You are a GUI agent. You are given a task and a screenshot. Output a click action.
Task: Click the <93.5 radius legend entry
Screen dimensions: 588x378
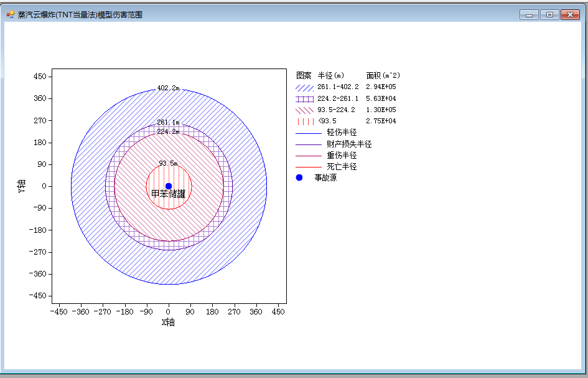327,121
